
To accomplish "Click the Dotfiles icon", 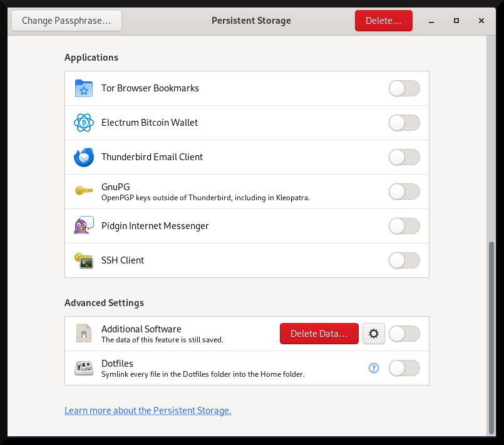I will (x=83, y=368).
